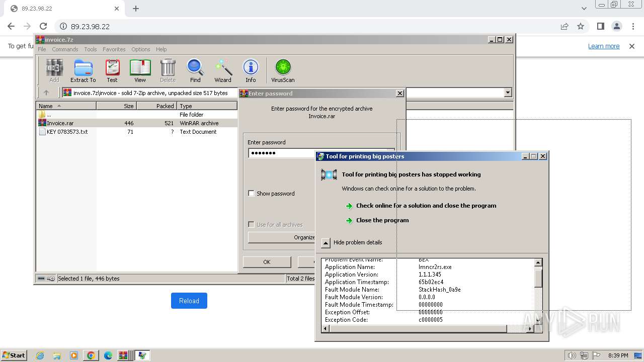Click the Extract To toolbar icon
Screen dimensions: 644x362
pos(83,70)
